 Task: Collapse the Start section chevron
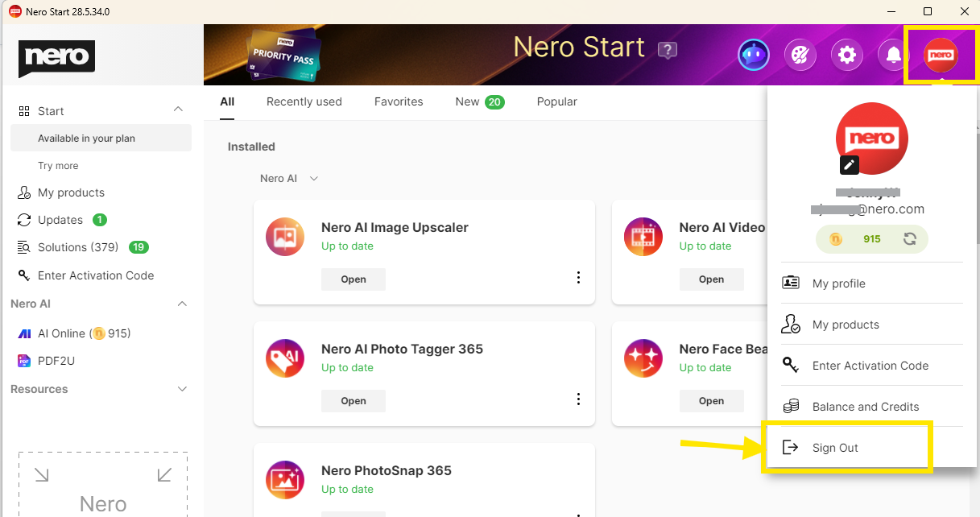(179, 110)
